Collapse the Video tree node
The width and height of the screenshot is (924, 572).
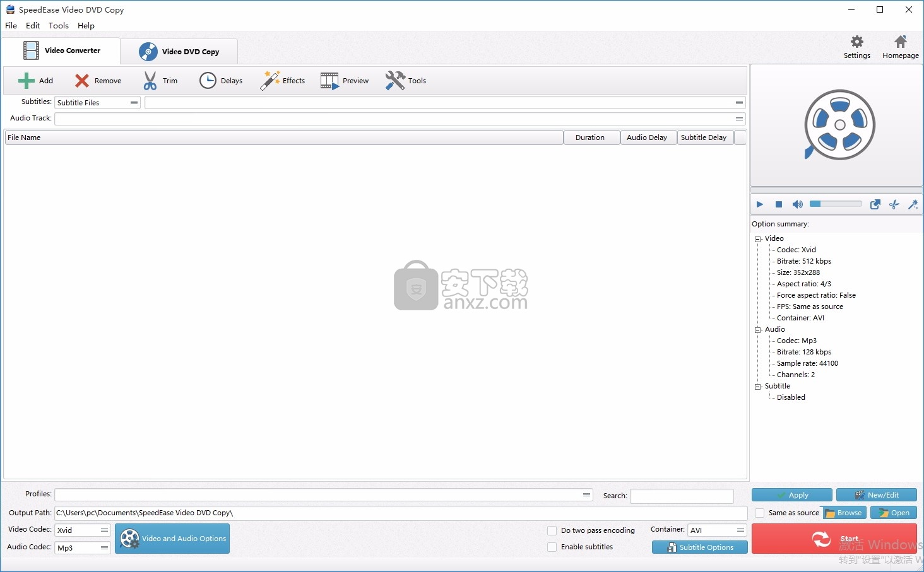pos(758,239)
